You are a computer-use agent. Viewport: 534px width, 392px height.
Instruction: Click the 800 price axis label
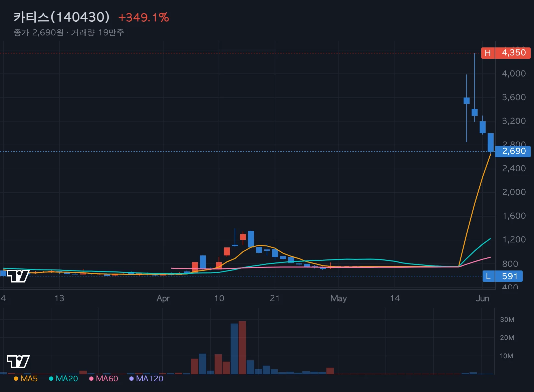click(x=510, y=264)
